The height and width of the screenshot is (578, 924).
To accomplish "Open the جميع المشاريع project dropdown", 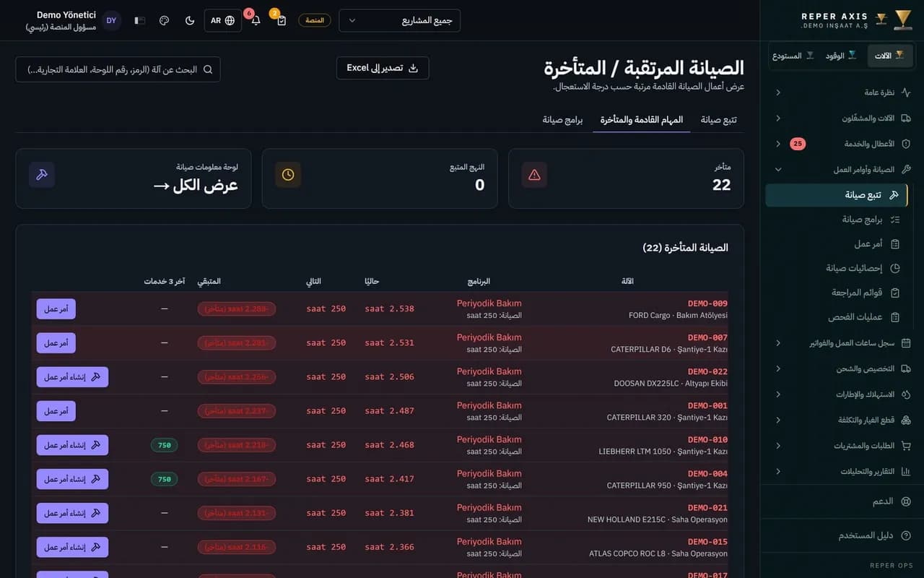I will point(399,20).
